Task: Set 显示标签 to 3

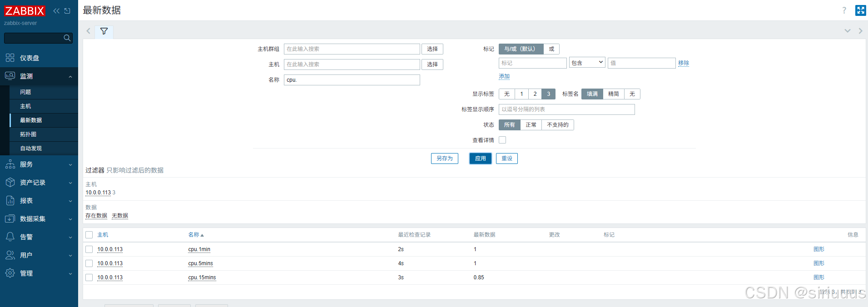Action: pos(549,94)
